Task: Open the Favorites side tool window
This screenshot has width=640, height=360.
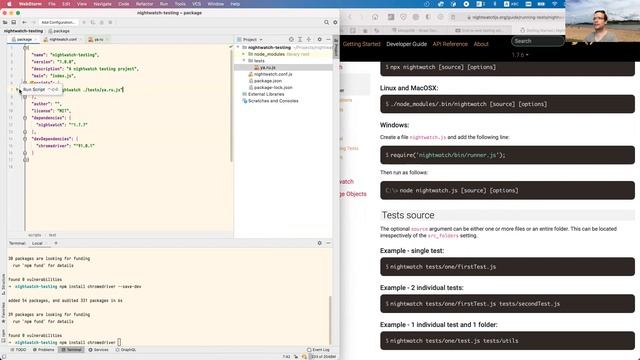Action: coord(3,313)
